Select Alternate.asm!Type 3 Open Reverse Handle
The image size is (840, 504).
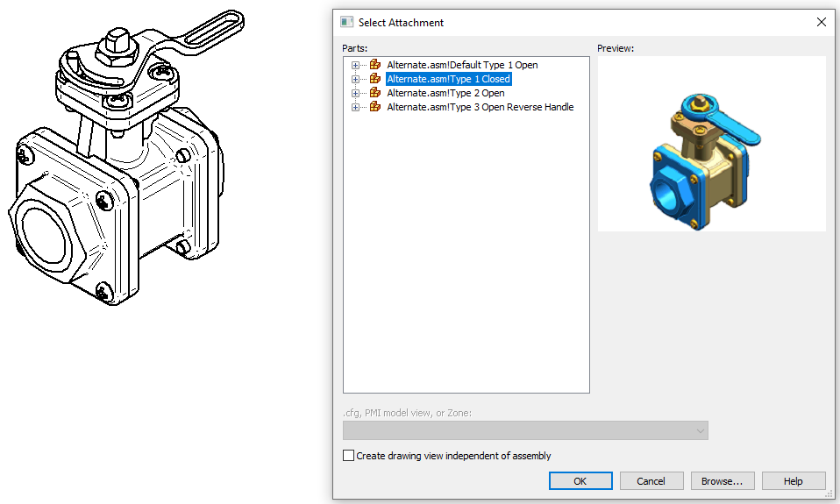tap(480, 107)
